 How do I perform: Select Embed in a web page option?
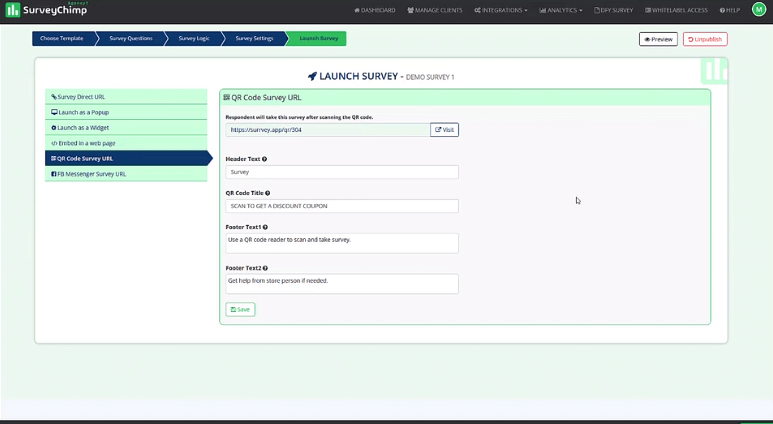click(126, 143)
